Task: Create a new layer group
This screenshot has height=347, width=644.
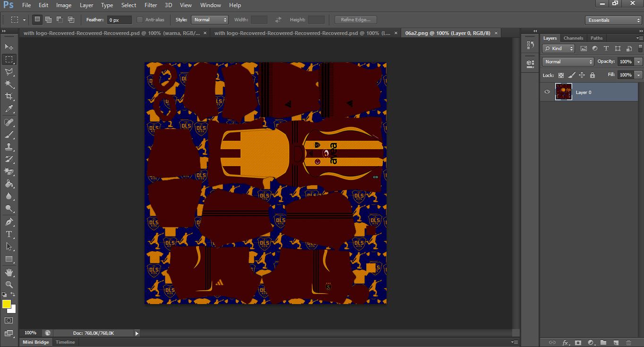Action: click(603, 342)
